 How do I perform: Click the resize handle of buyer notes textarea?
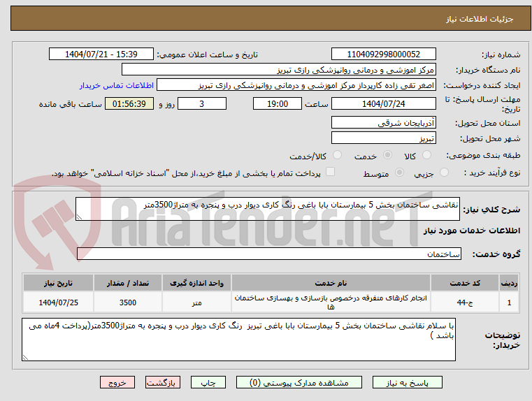pos(25,357)
